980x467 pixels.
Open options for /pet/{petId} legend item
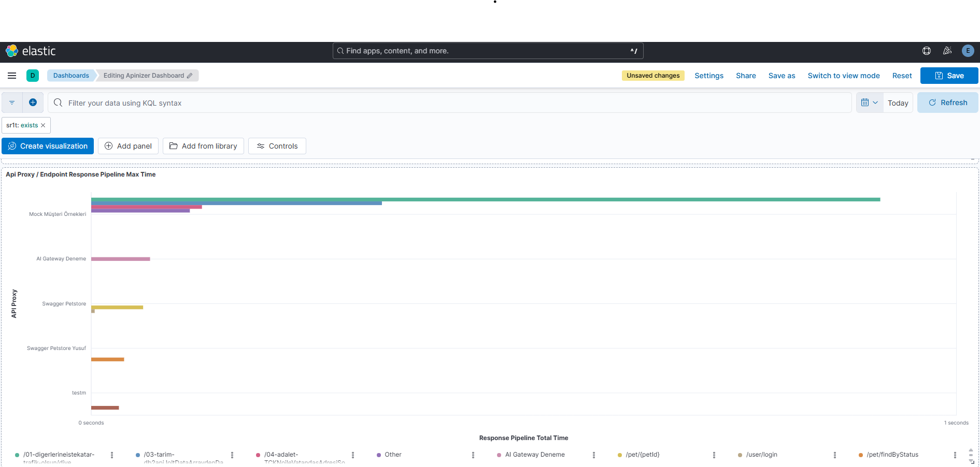(714, 455)
